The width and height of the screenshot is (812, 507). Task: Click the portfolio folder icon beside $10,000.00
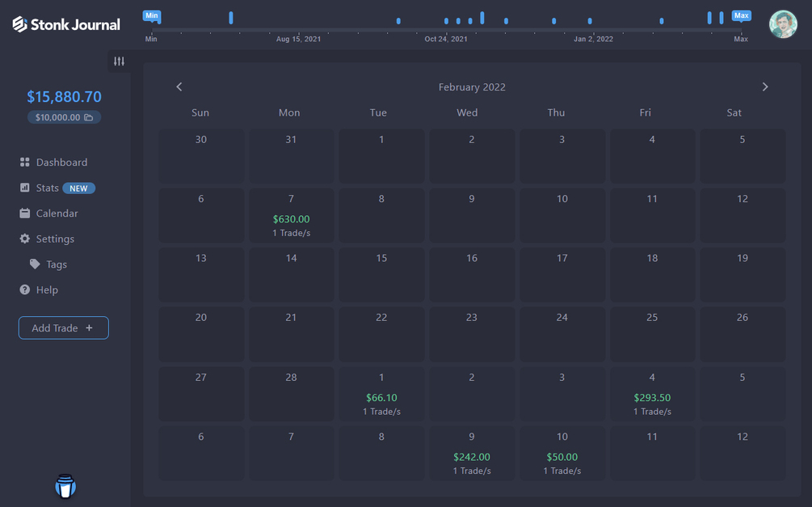(89, 118)
